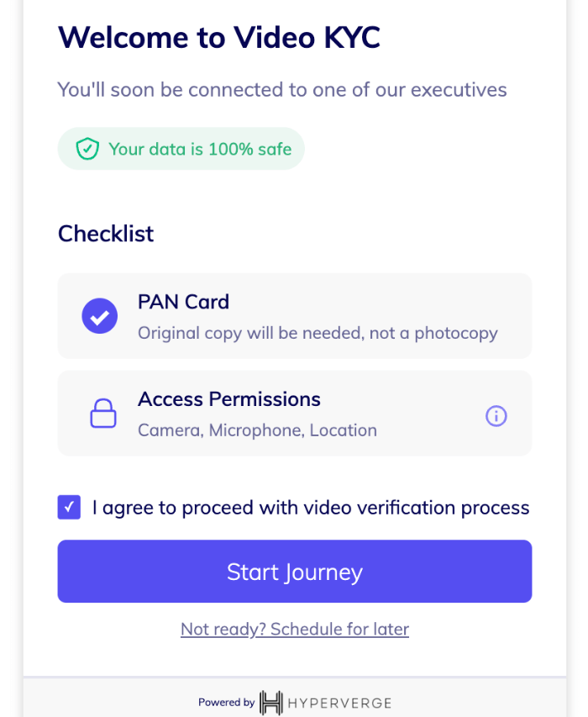588x717 pixels.
Task: Click the 'connected to one of our executives' subtitle
Action: click(282, 89)
